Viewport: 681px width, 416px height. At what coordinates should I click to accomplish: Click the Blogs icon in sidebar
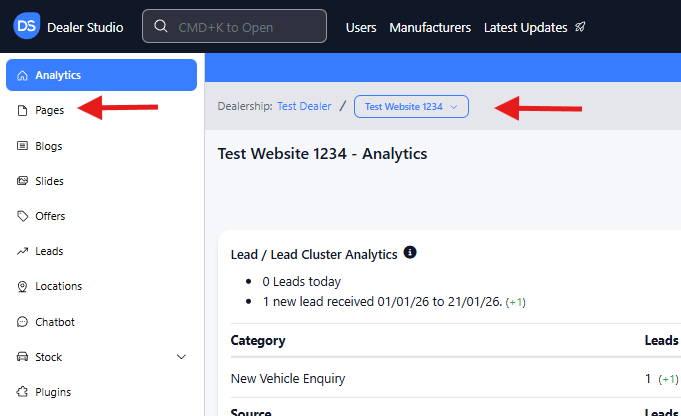(x=23, y=146)
